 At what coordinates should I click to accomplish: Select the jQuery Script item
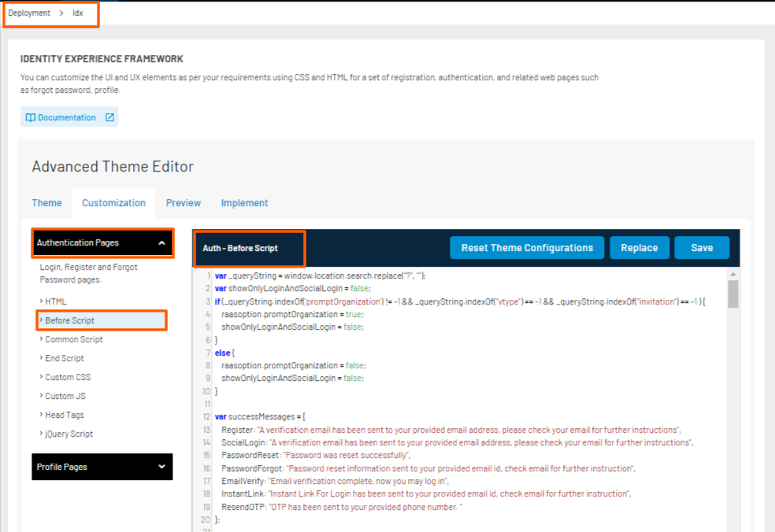click(x=69, y=434)
